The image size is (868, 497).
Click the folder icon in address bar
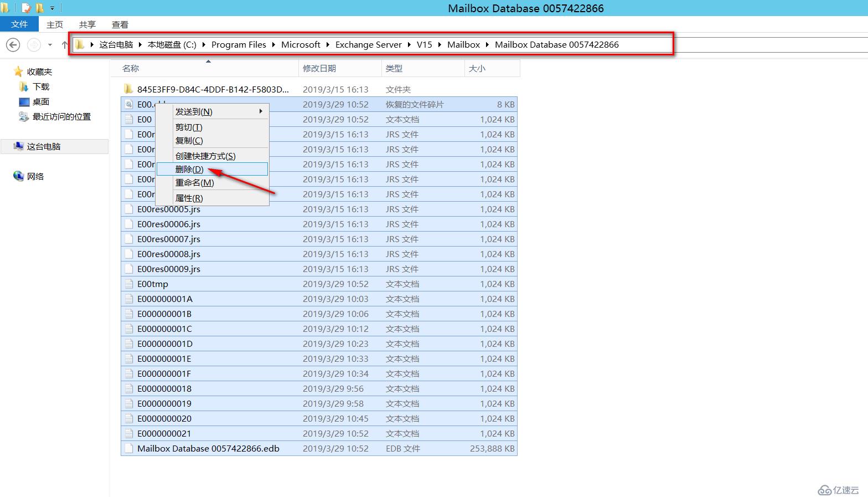(x=80, y=44)
